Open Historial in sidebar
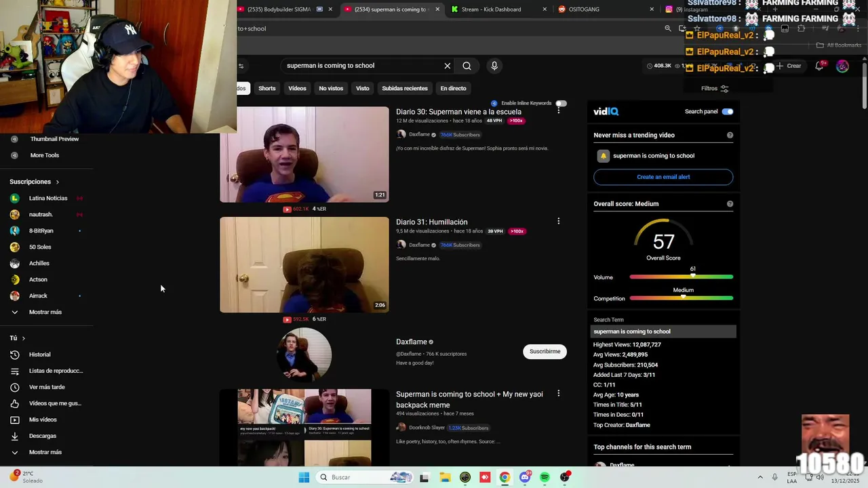This screenshot has height=488, width=868. click(x=39, y=354)
